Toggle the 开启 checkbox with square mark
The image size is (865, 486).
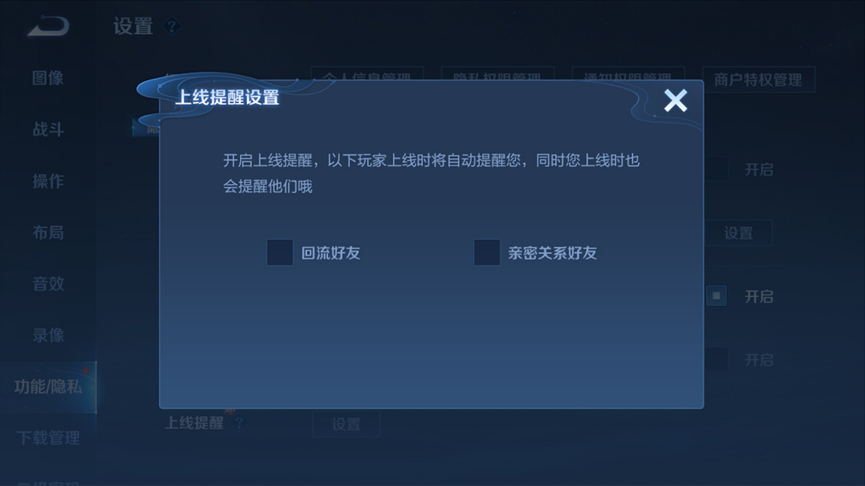pos(716,296)
